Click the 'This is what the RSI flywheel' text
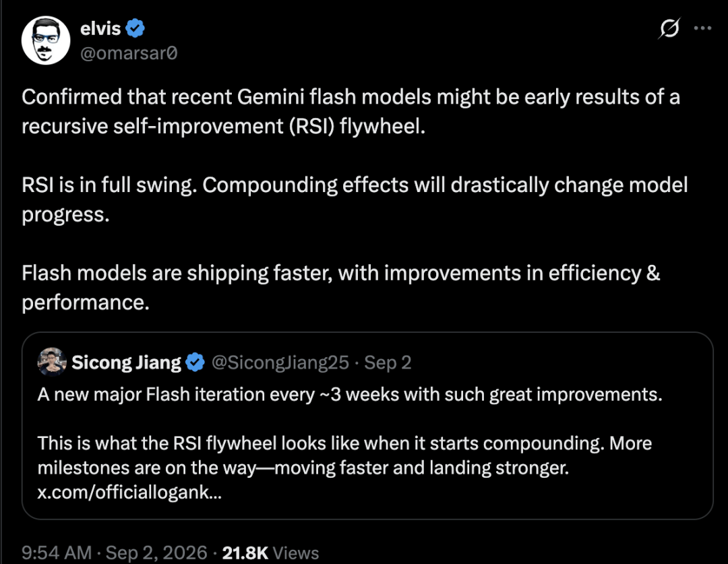The image size is (728, 564). coord(344,456)
